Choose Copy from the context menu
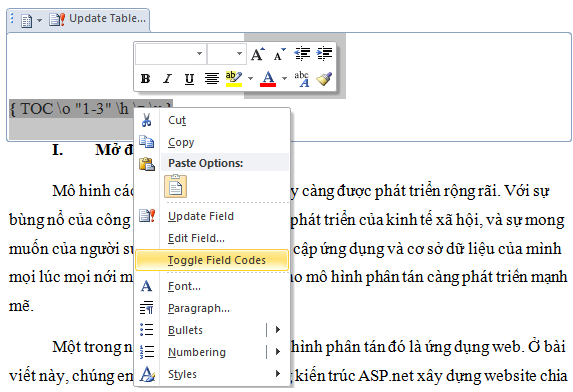 point(212,142)
